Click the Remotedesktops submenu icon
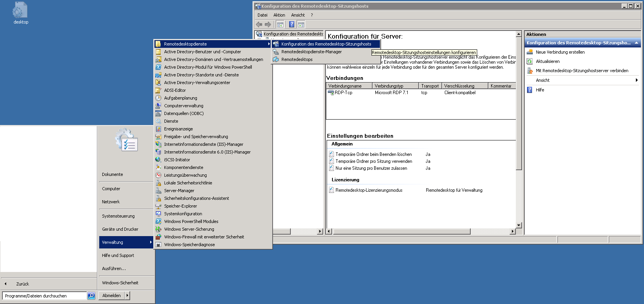 point(276,59)
